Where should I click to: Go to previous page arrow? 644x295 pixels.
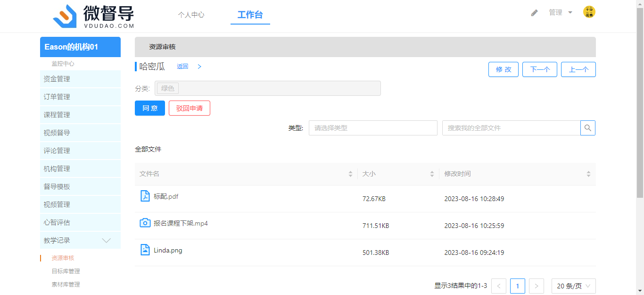tap(499, 286)
